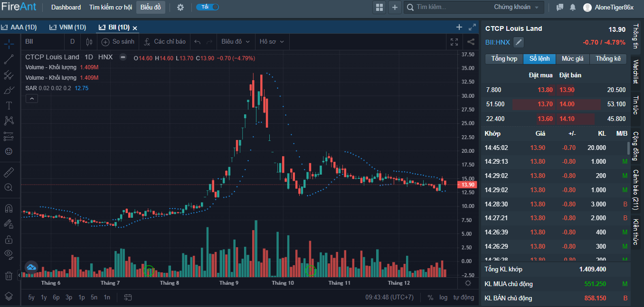Activate the magnet snap mode
644x307 pixels.
pyautogui.click(x=9, y=208)
